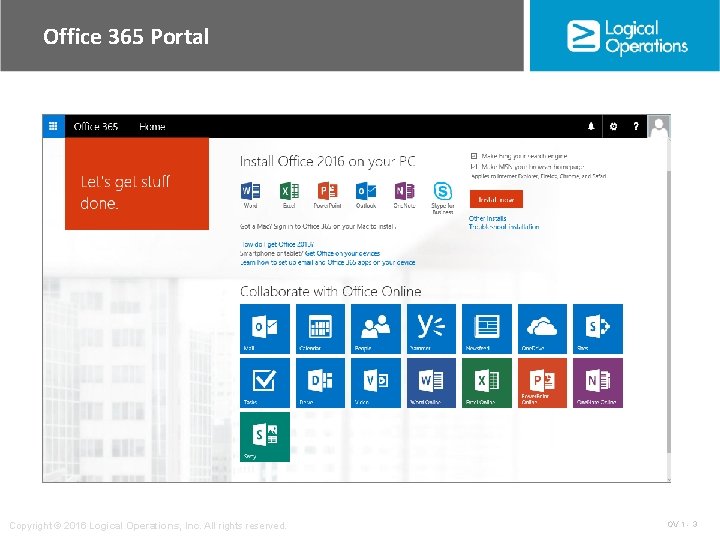Select Home in the top bar
The height and width of the screenshot is (540, 720).
[152, 126]
